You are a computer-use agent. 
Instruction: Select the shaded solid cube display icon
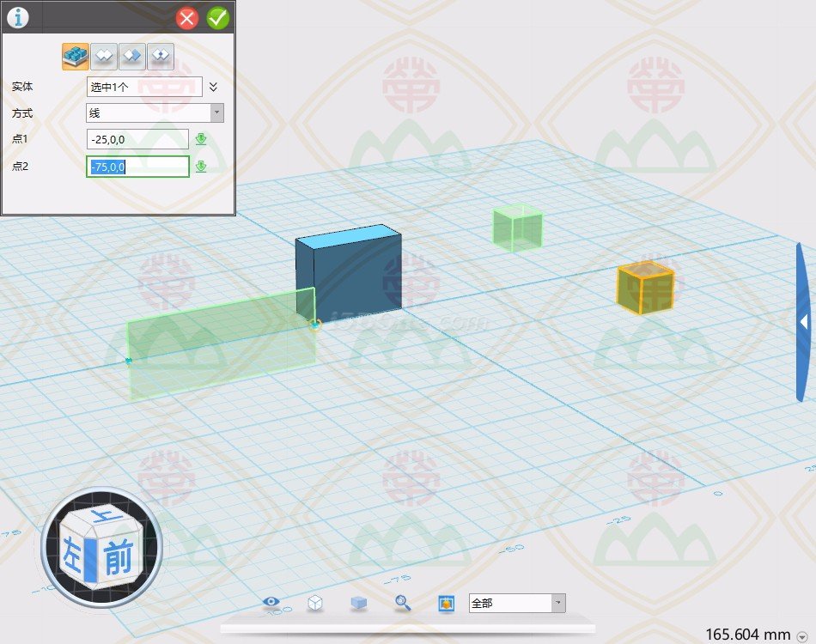point(359,603)
